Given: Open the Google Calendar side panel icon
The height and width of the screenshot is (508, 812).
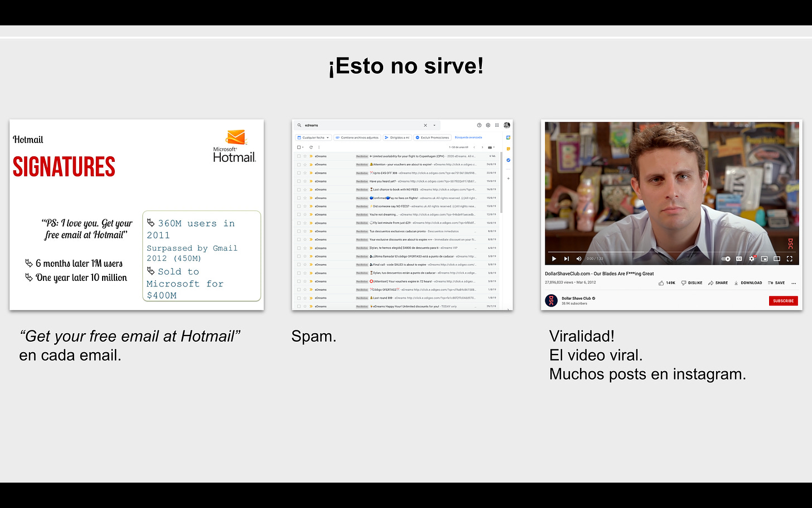Looking at the screenshot, I should click(508, 137).
